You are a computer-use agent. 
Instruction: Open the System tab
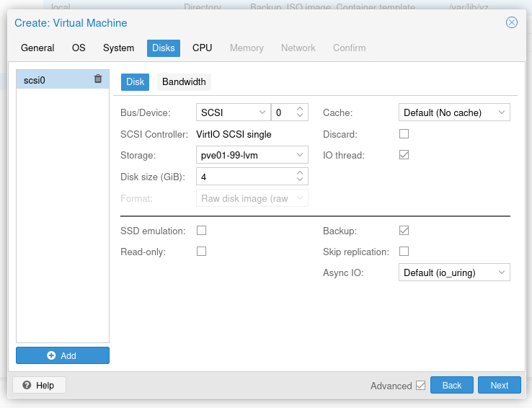[x=118, y=48]
